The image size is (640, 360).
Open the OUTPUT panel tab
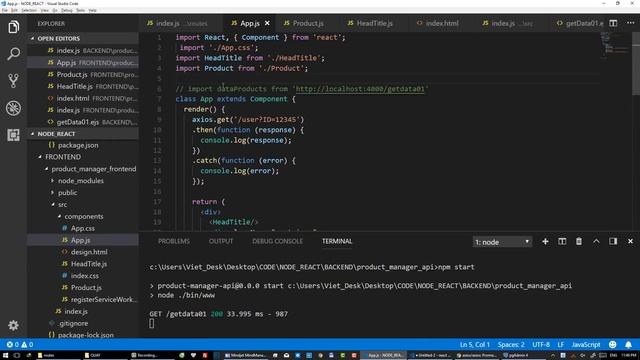pos(221,241)
